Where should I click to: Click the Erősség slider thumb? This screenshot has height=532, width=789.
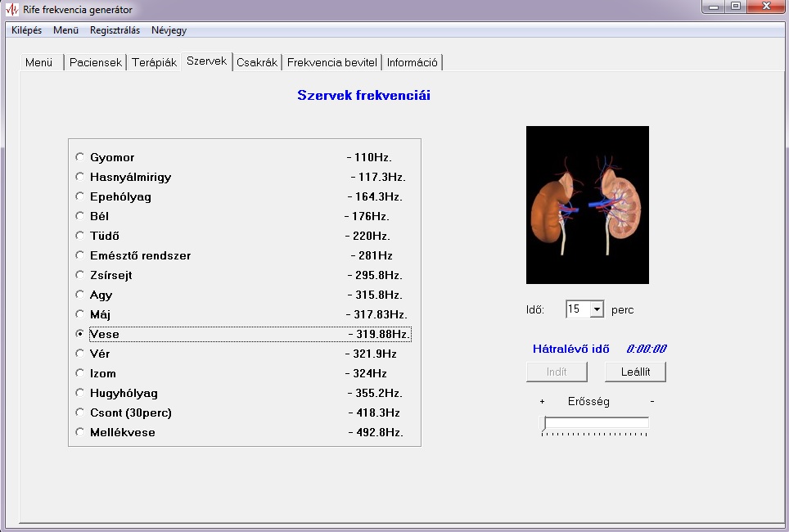(x=543, y=423)
